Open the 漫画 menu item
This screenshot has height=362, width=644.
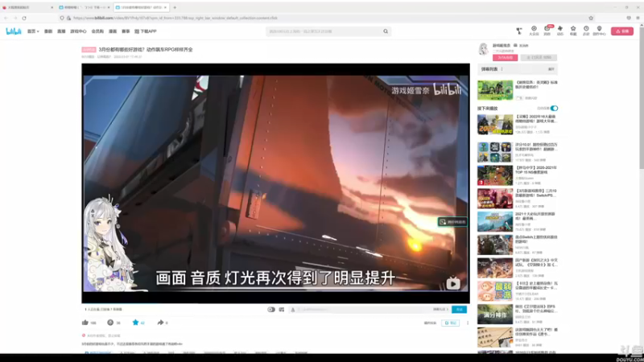point(113,31)
